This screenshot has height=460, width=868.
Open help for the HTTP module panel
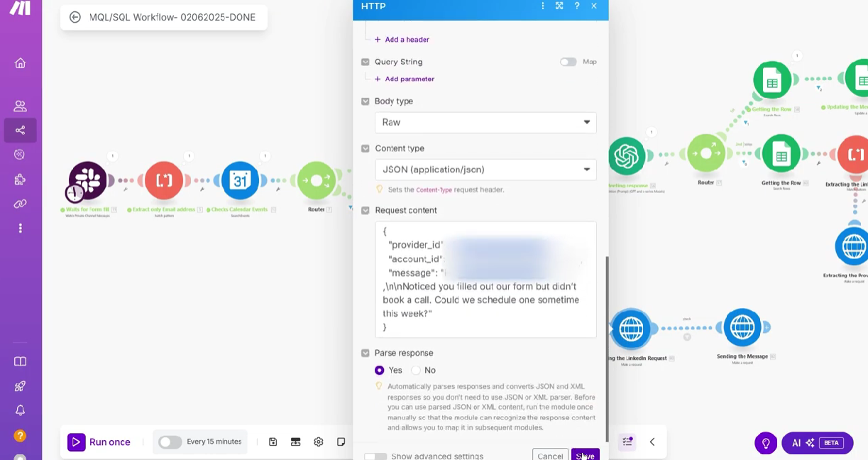(576, 6)
